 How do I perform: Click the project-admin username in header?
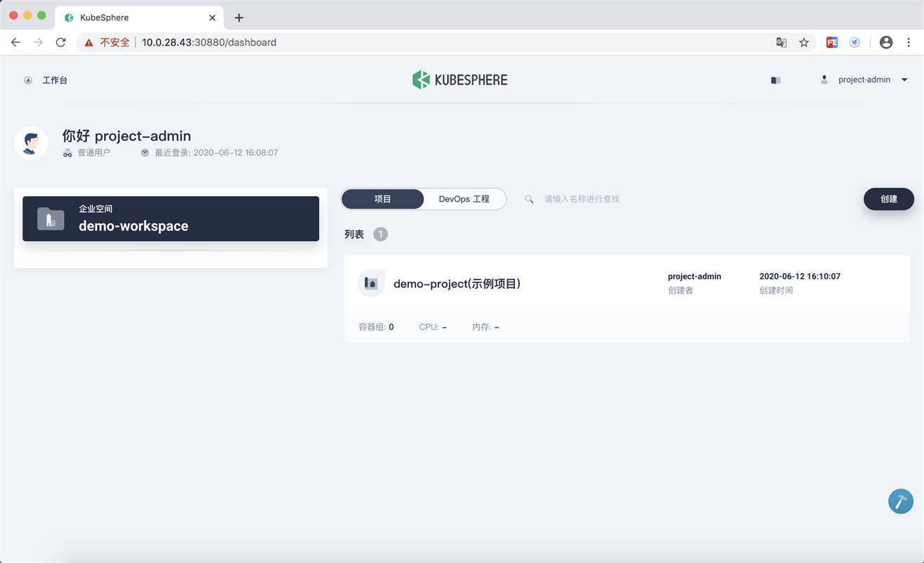pyautogui.click(x=864, y=80)
